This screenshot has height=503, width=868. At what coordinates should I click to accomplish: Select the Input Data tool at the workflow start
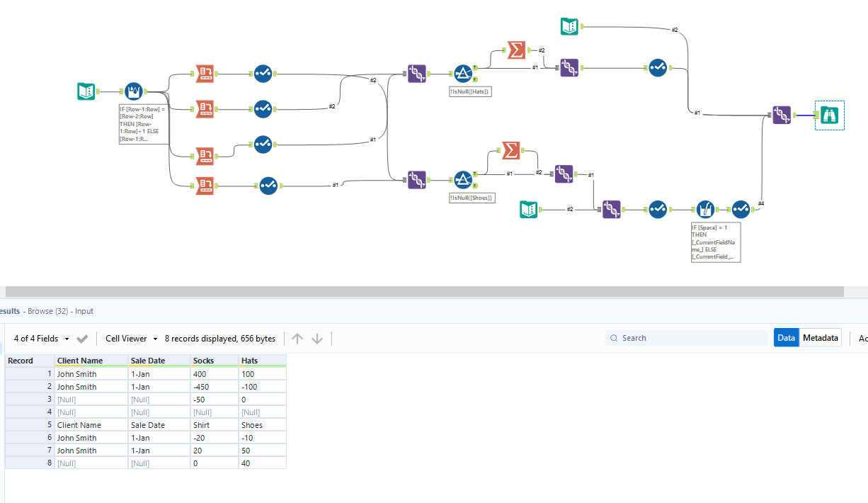click(86, 91)
